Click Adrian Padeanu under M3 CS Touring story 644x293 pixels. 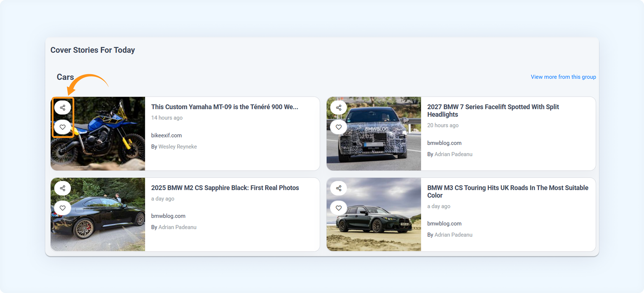(453, 235)
